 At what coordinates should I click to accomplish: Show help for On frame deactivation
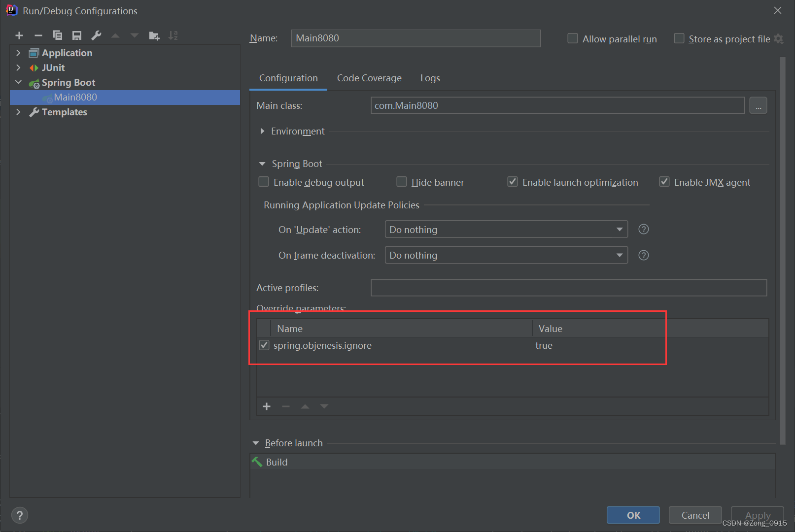pyautogui.click(x=644, y=255)
